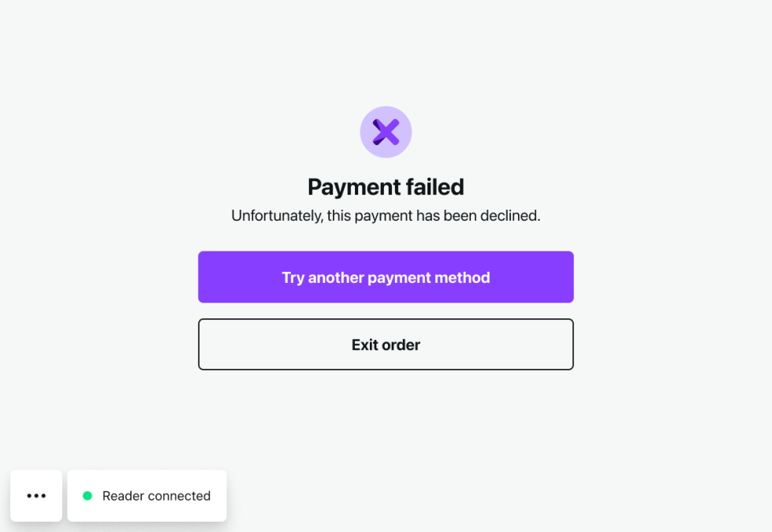772x532 pixels.
Task: Click the purple X failure icon
Action: coord(386,132)
